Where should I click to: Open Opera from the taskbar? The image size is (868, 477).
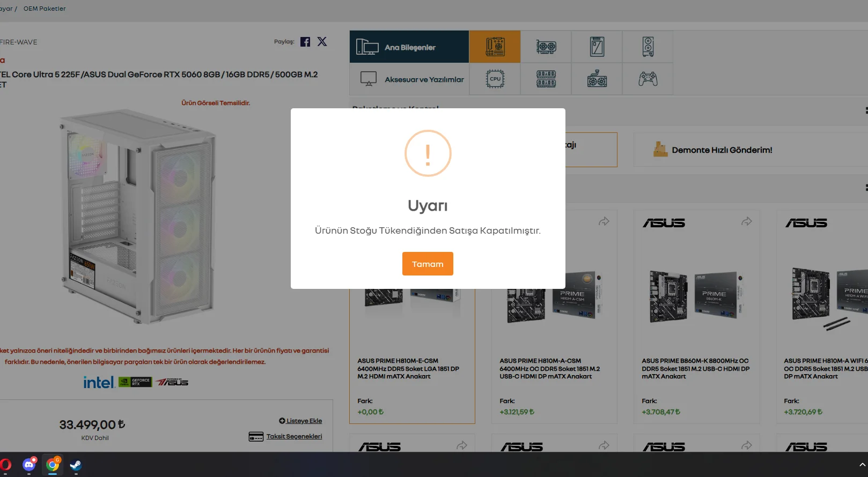tap(6, 465)
